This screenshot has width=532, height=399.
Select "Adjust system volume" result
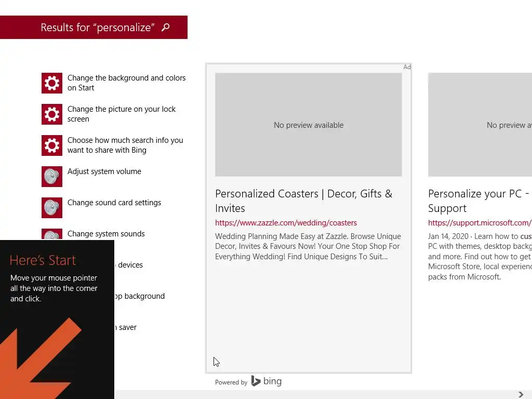[x=104, y=171]
